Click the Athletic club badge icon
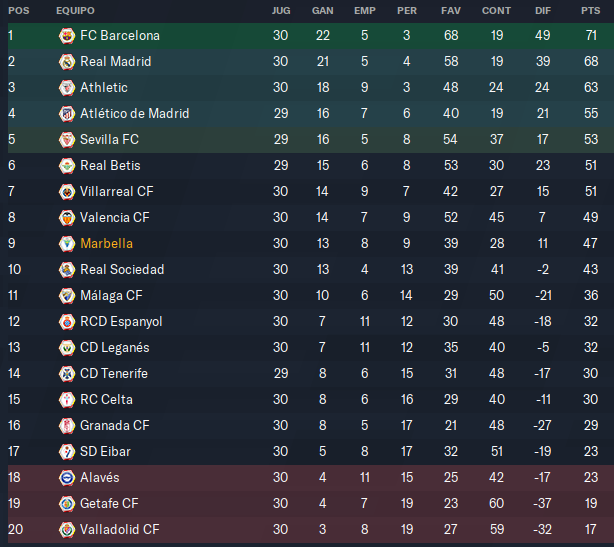Viewport: 614px width, 547px height. 67,88
